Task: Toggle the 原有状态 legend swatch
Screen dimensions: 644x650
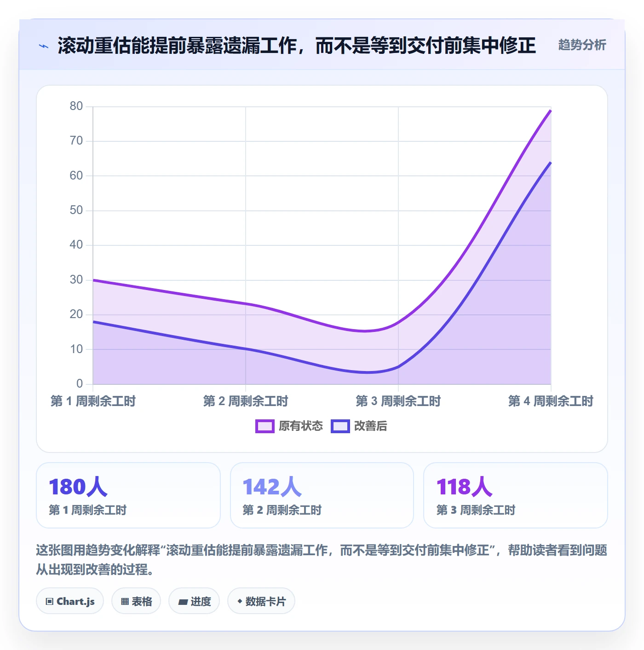Action: click(265, 426)
